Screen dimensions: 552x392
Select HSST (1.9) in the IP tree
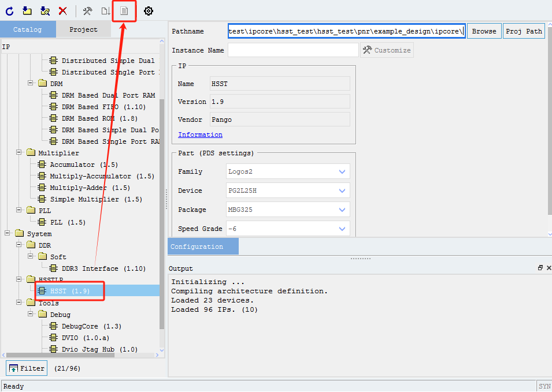click(70, 291)
